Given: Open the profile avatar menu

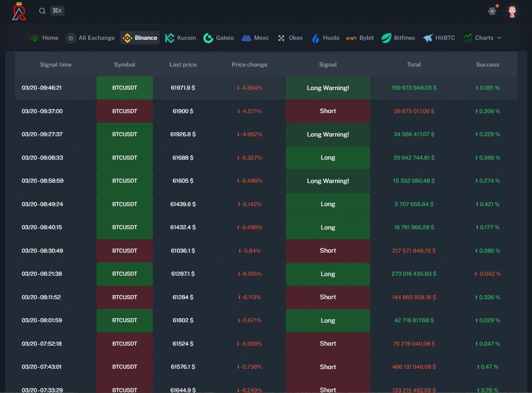Looking at the screenshot, I should pyautogui.click(x=512, y=11).
